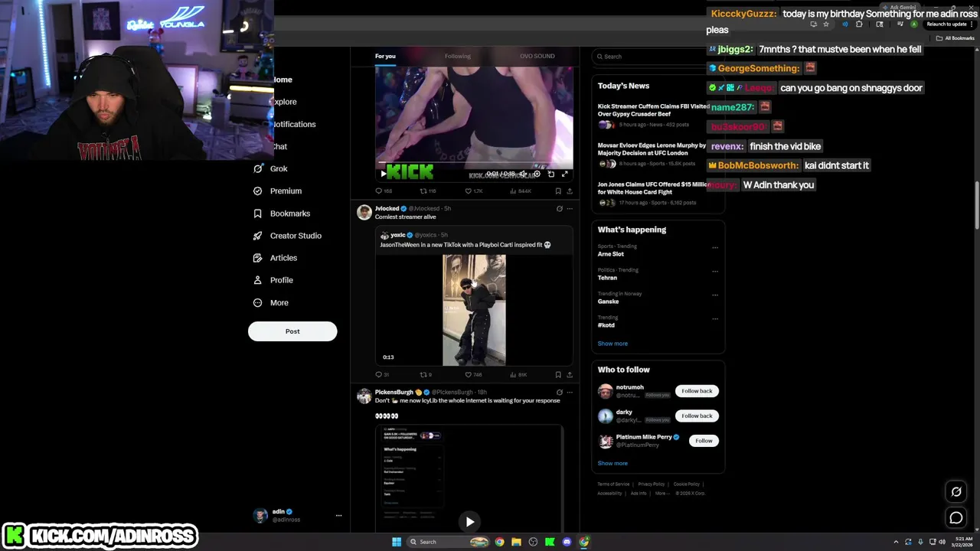Open the More options sidebar item
Image resolution: width=980 pixels, height=551 pixels.
click(x=270, y=302)
